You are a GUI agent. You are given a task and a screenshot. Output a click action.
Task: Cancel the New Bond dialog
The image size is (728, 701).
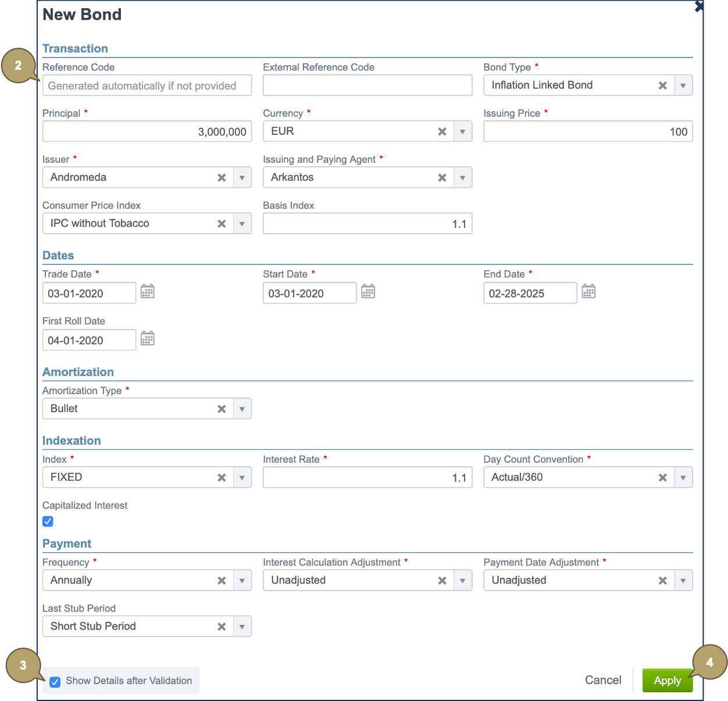[603, 681]
